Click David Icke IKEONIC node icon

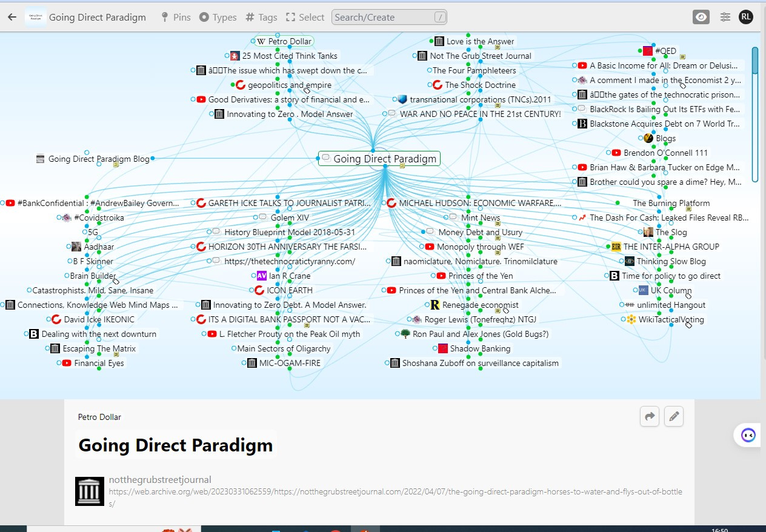click(x=56, y=319)
